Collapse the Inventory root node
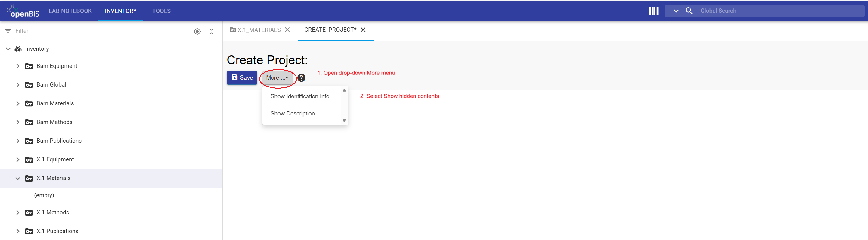Image resolution: width=868 pixels, height=240 pixels. [8, 49]
